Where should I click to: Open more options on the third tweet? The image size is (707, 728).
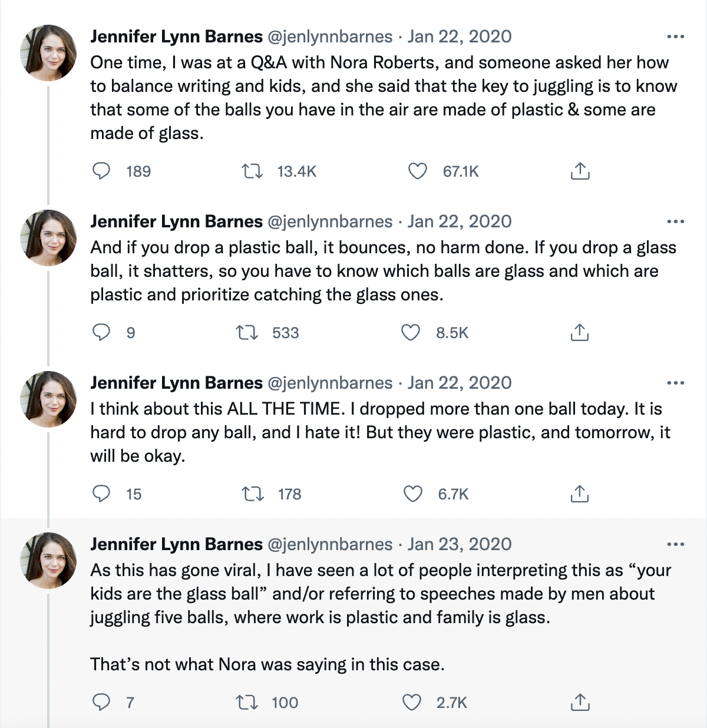pos(675,383)
